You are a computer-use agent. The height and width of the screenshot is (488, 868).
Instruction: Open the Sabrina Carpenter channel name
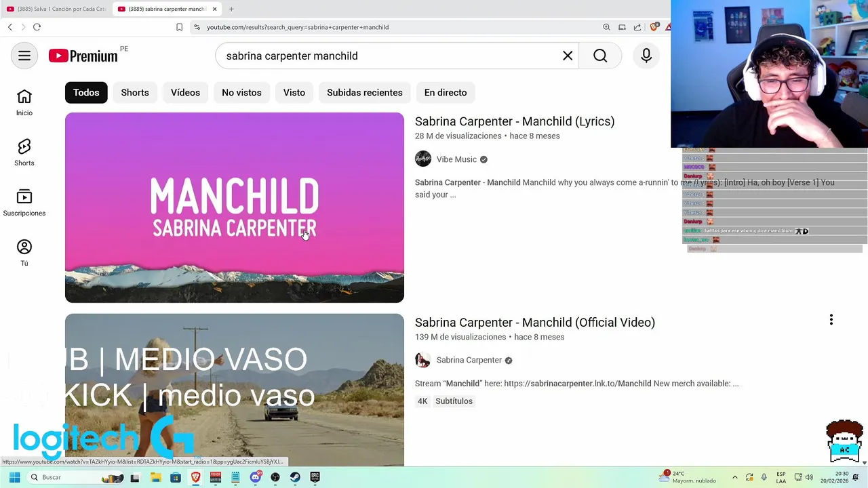click(469, 360)
